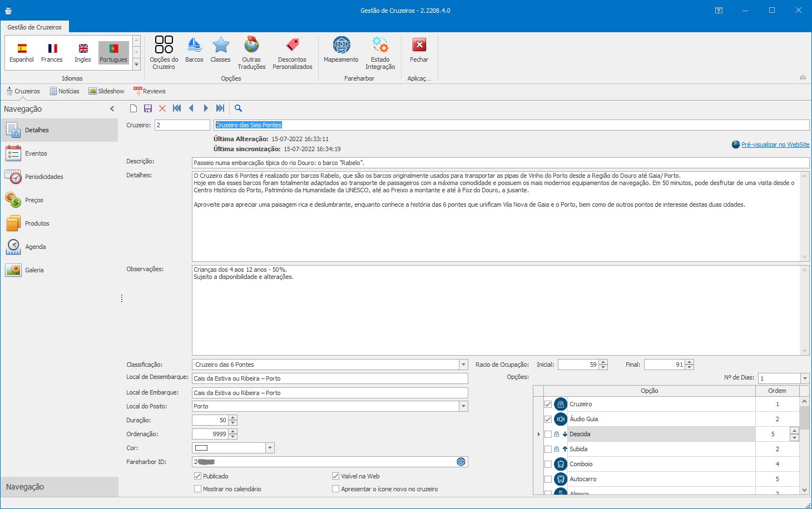Save the current cruise record
Viewport: 812px width, 509px height.
[x=148, y=108]
